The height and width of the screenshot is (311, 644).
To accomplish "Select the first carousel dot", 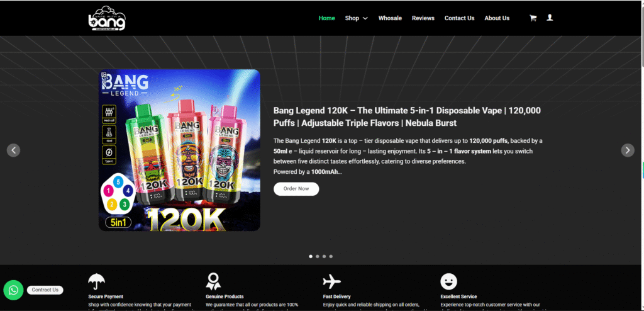I will pyautogui.click(x=310, y=256).
